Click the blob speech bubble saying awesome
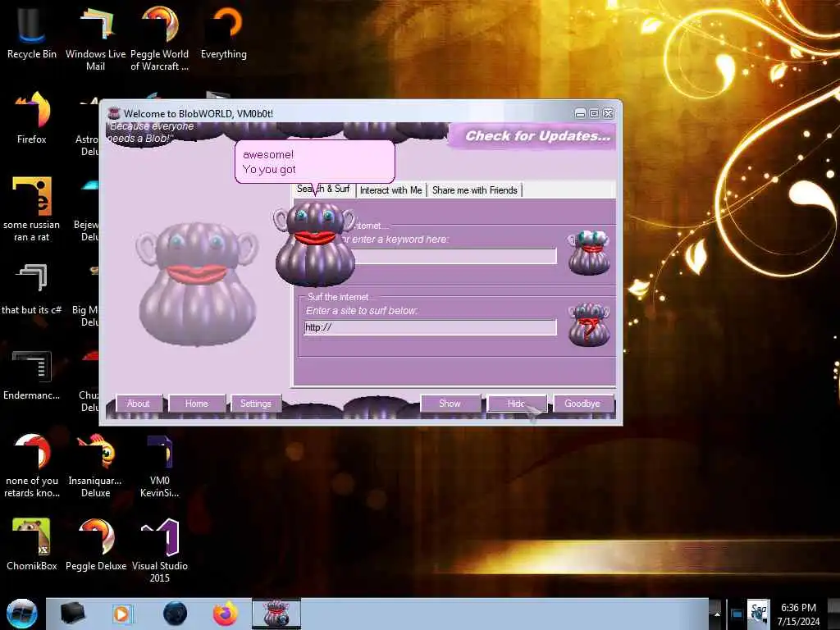Screen dimensions: 840x630 point(315,162)
